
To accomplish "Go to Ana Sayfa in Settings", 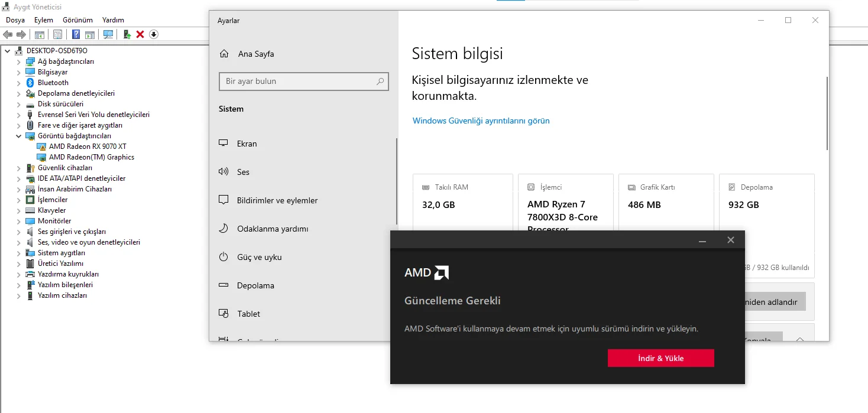I will (x=256, y=54).
